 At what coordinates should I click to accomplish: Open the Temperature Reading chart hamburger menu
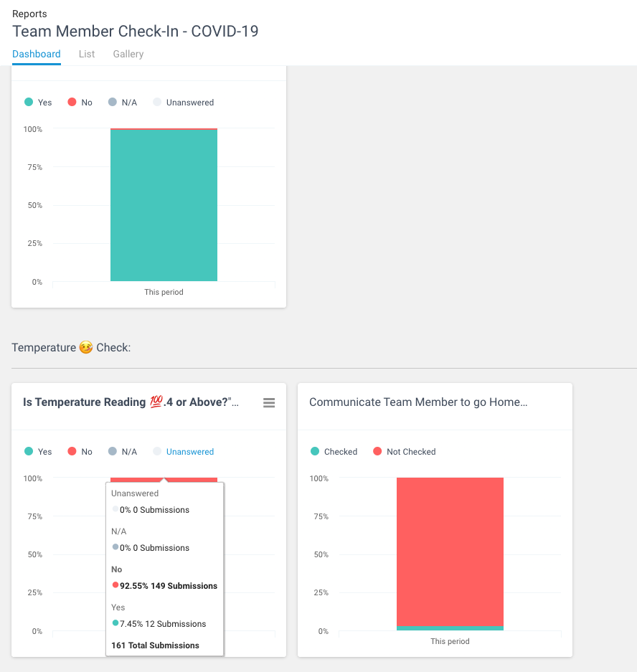point(269,403)
